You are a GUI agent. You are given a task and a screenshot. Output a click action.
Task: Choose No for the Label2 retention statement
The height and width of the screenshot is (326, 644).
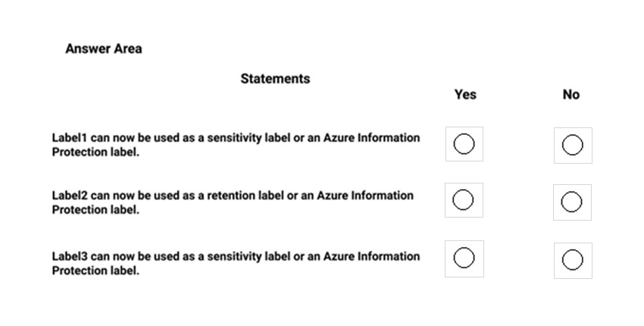(x=572, y=202)
